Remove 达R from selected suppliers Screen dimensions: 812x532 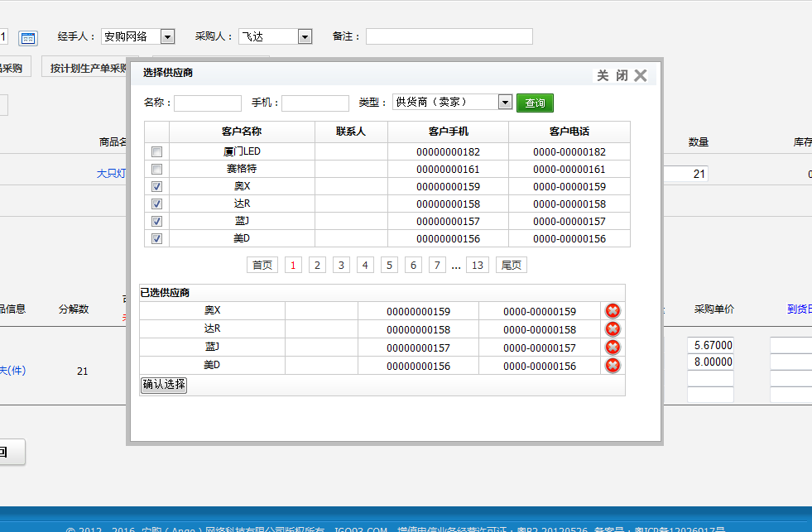click(613, 329)
